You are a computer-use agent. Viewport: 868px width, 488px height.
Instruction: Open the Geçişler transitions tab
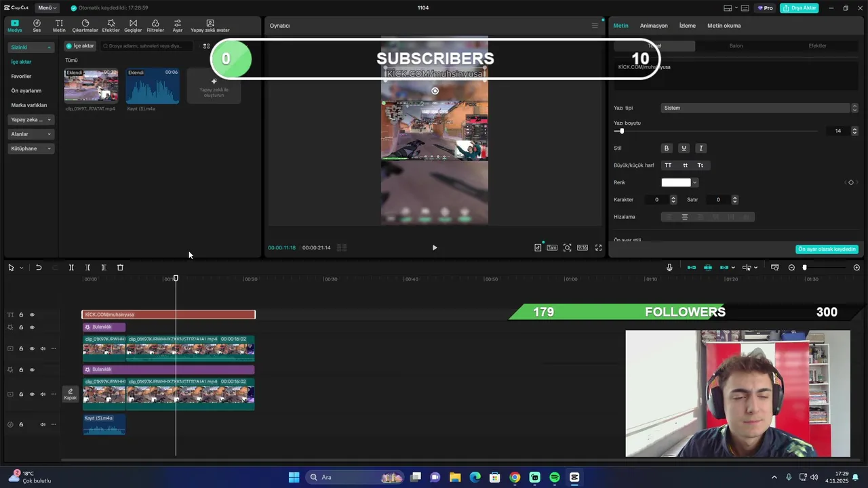click(133, 26)
